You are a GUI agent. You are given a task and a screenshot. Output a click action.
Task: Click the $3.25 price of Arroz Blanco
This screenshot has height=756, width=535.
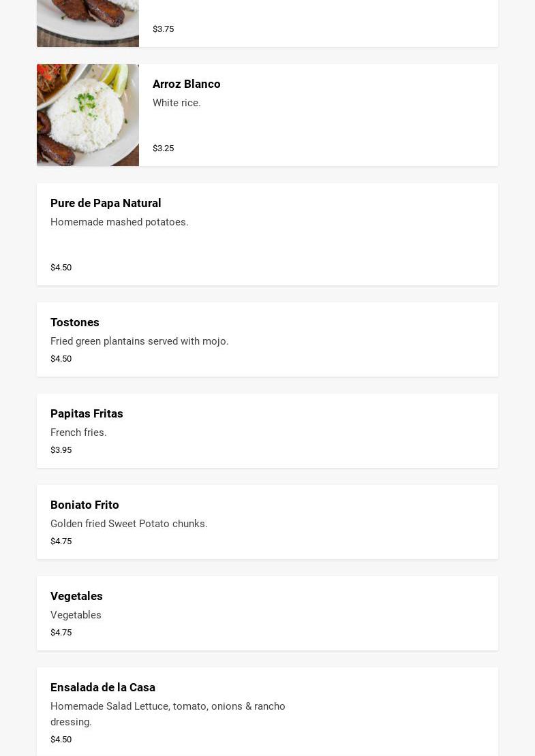tap(163, 148)
